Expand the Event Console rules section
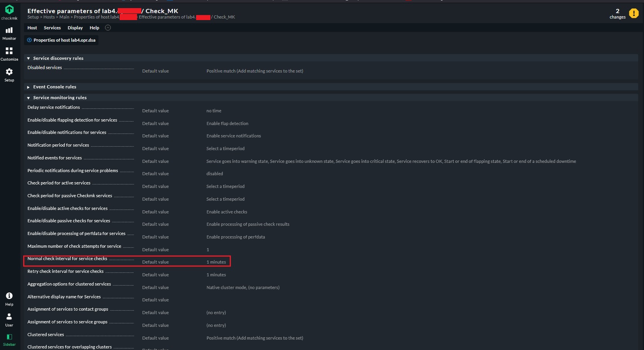644x350 pixels. (x=28, y=87)
